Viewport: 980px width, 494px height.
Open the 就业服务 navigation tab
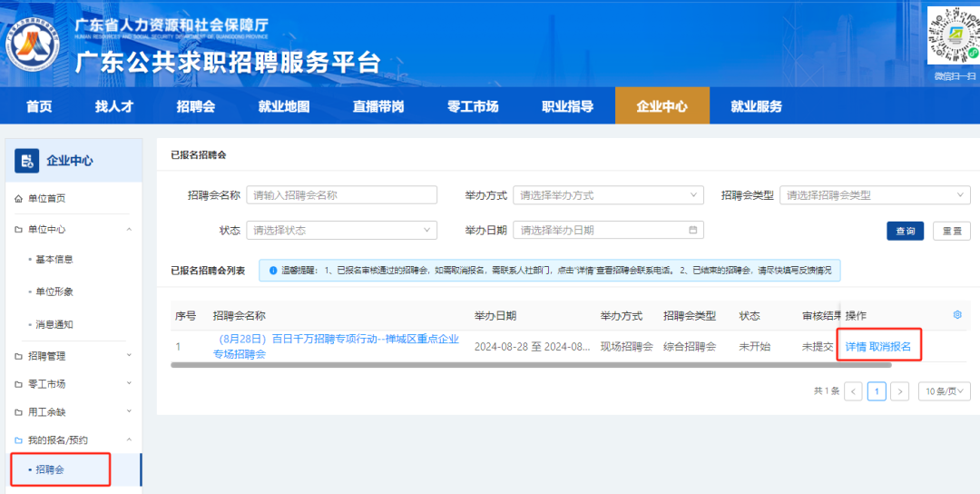pos(756,105)
